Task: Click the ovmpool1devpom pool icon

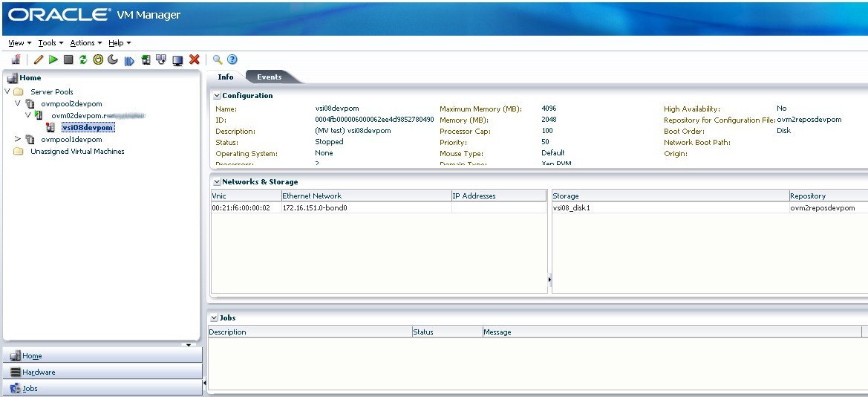Action: click(x=30, y=140)
